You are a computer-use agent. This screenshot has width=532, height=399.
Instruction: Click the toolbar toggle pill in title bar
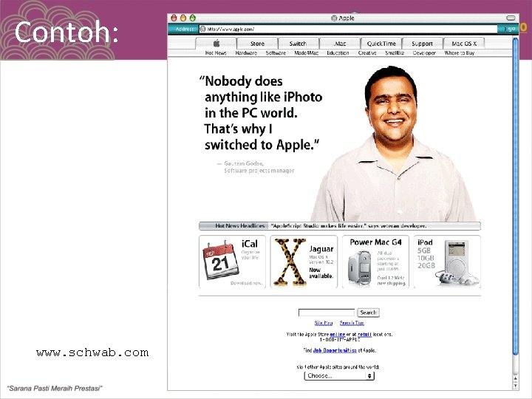(x=511, y=18)
